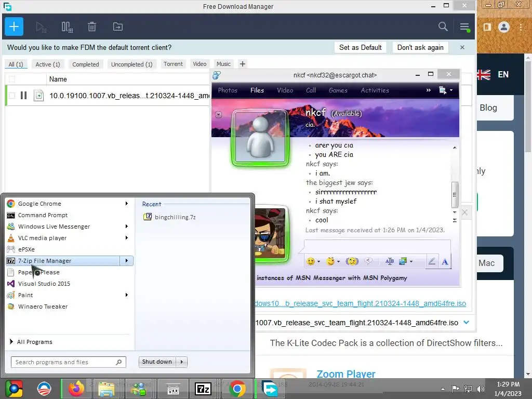Click the trash delete icon in FDM toolbar
The width and height of the screenshot is (532, 399).
point(92,27)
